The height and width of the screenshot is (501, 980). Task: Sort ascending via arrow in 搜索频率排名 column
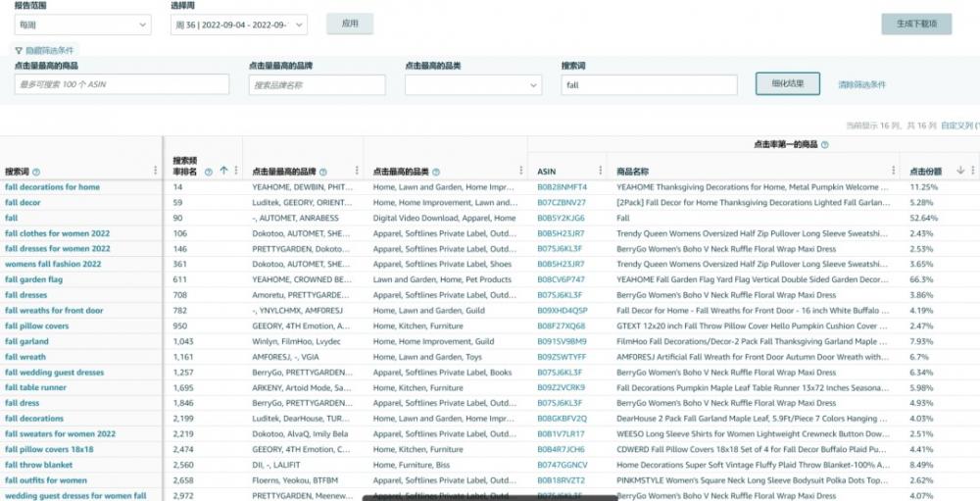click(x=223, y=171)
